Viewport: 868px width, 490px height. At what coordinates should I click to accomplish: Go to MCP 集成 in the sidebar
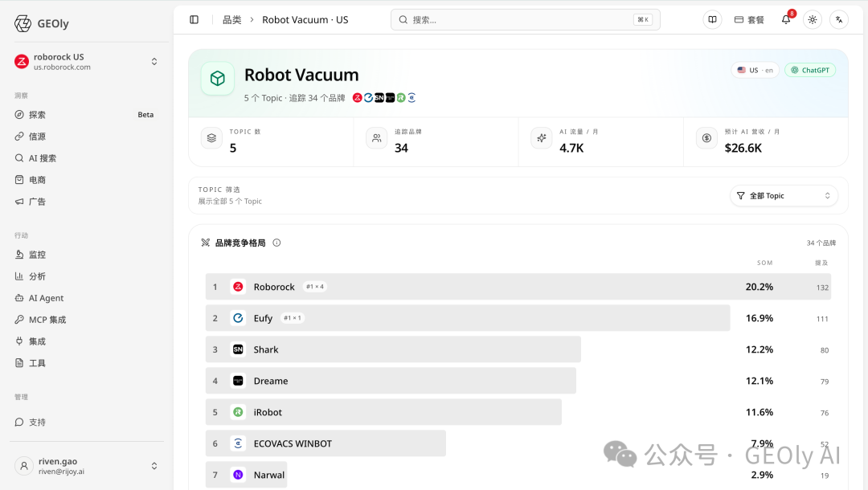coord(85,320)
